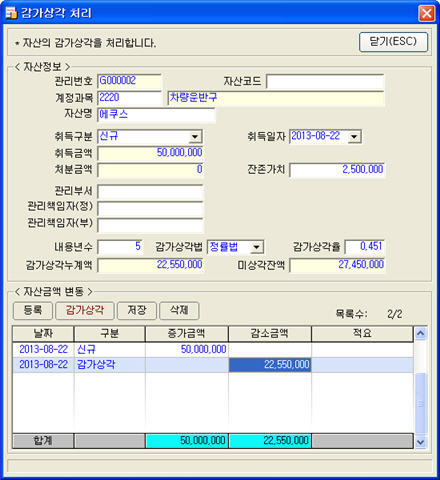
Task: Click the 잔존가치 field showing 2,500,000
Action: click(x=337, y=170)
